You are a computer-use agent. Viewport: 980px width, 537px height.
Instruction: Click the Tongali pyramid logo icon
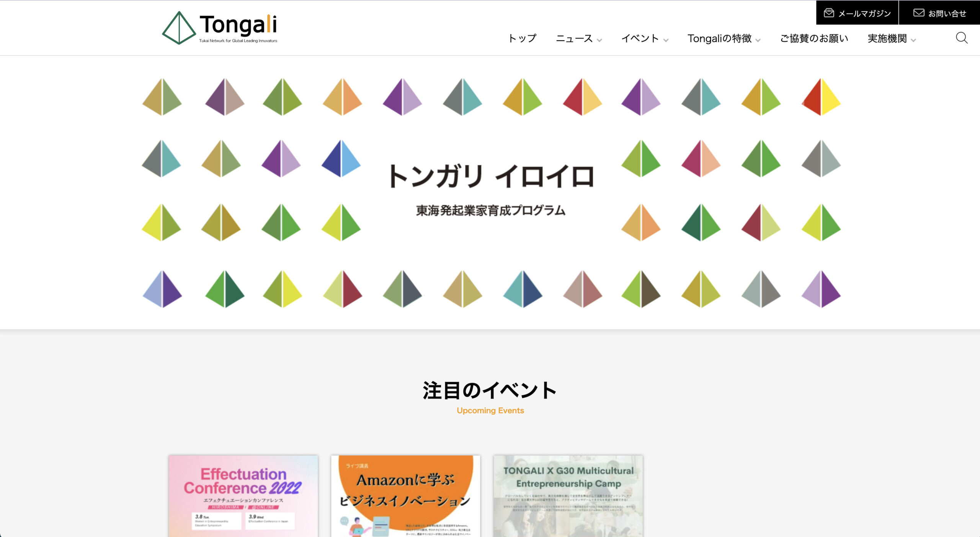pyautogui.click(x=179, y=28)
